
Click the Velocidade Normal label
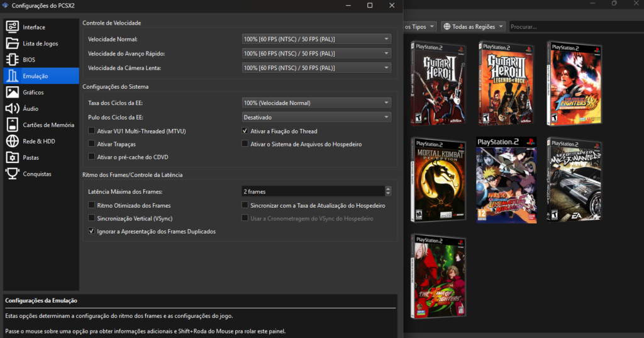[113, 39]
